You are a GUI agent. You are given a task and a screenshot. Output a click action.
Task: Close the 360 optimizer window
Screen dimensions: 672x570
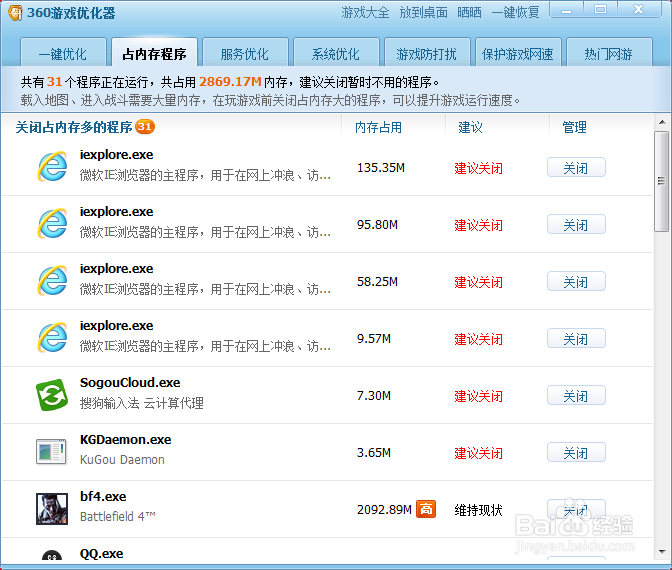[639, 9]
